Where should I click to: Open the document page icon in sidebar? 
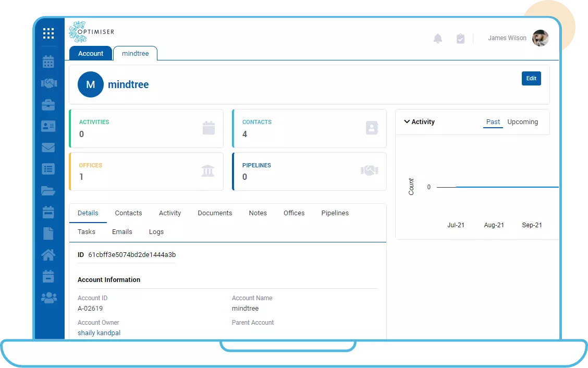[48, 234]
